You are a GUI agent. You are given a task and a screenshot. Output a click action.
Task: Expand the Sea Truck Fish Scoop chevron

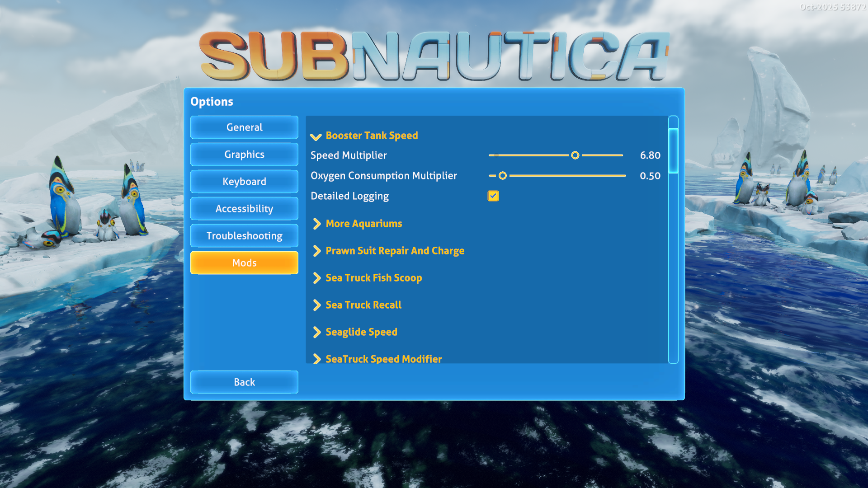(x=317, y=278)
